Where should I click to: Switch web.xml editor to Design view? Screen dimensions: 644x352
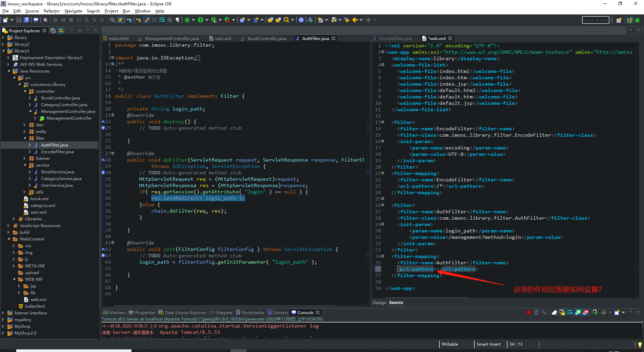[379, 303]
